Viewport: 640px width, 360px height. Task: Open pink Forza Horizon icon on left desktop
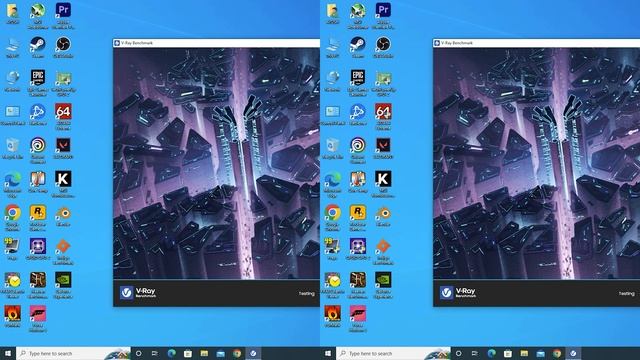[x=38, y=313]
